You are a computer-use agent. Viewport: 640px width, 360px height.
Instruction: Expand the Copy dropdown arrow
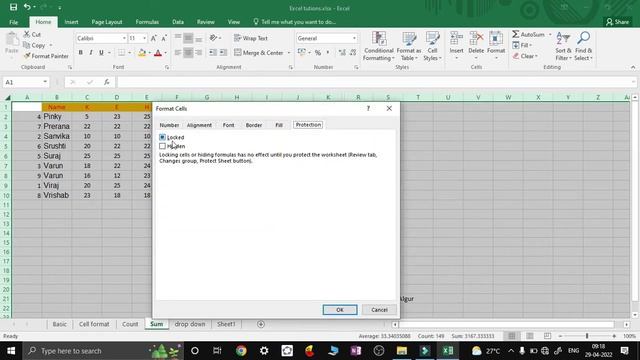tap(51, 45)
